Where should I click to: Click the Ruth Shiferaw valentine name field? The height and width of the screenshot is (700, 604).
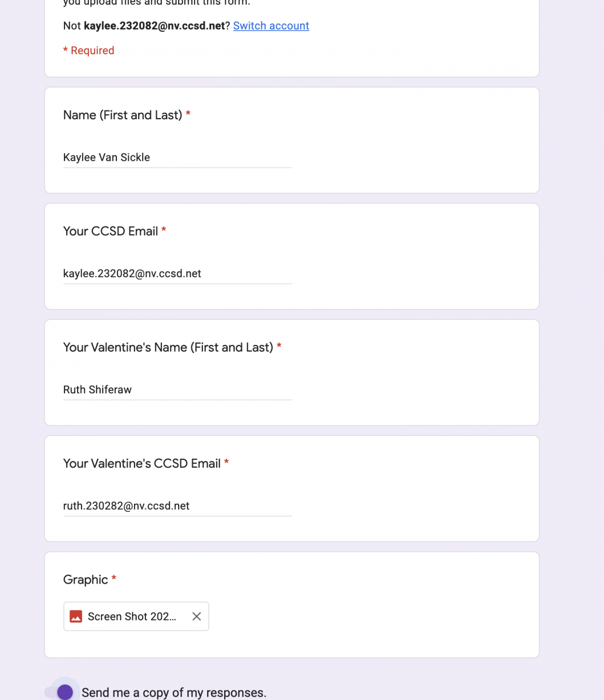coord(177,389)
